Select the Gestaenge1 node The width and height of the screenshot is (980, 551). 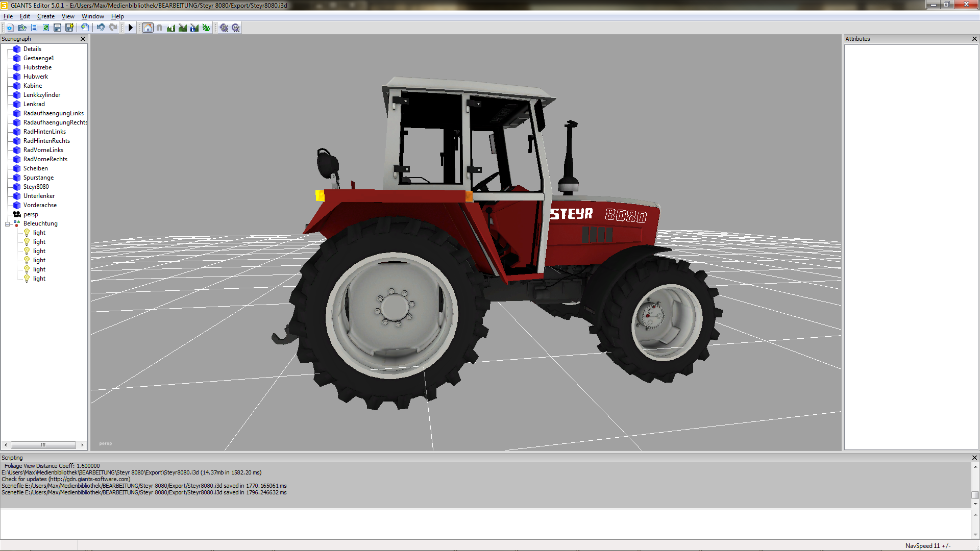[39, 58]
